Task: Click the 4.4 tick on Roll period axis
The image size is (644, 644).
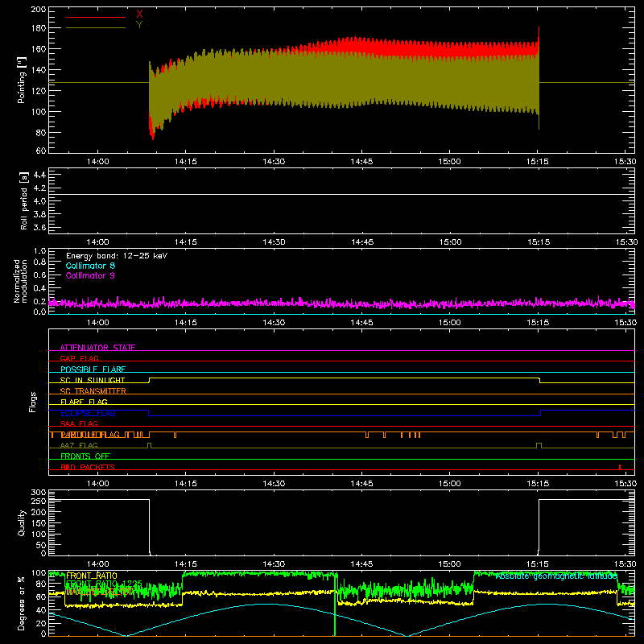Action: pyautogui.click(x=39, y=175)
